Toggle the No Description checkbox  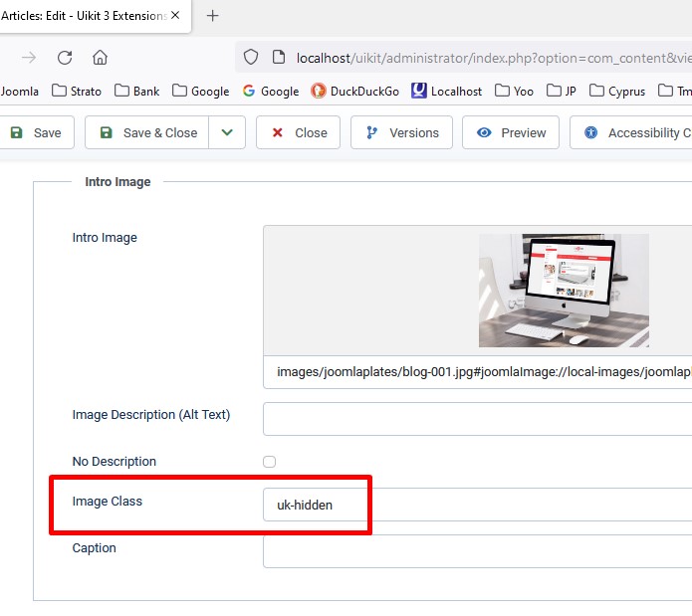click(269, 462)
